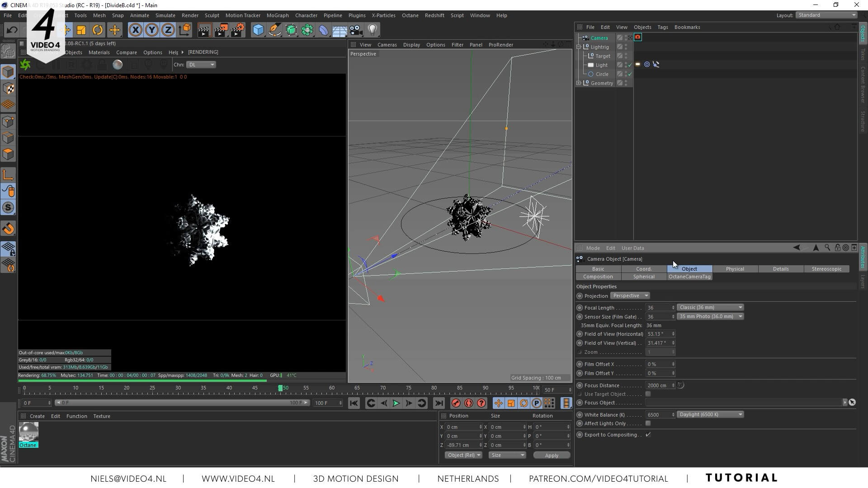The image size is (868, 488).
Task: Click the Render to Picture Viewer icon
Action: click(221, 30)
